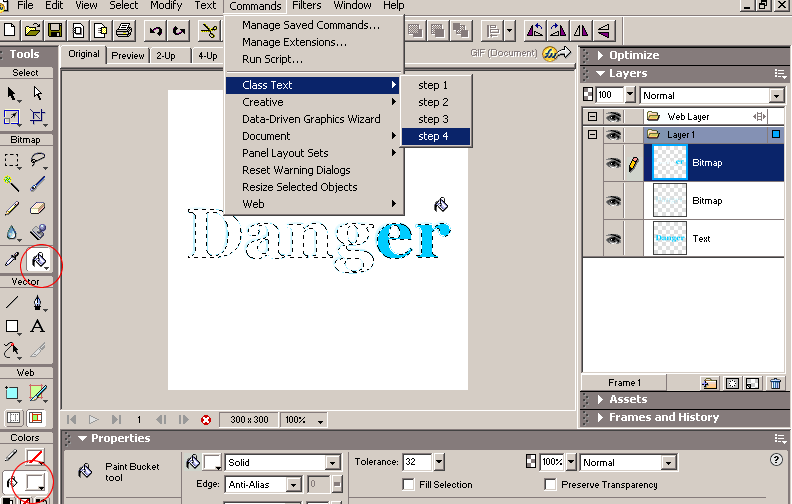Enable the Preserve Transparency checkbox
The height and width of the screenshot is (504, 792).
pyautogui.click(x=551, y=484)
